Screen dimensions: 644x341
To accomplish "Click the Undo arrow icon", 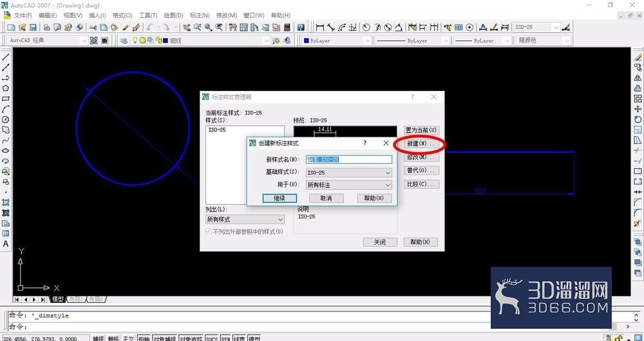I will tap(149, 28).
